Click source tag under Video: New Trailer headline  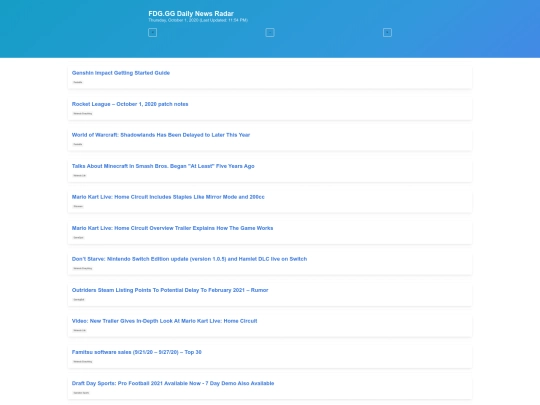pyautogui.click(x=80, y=330)
